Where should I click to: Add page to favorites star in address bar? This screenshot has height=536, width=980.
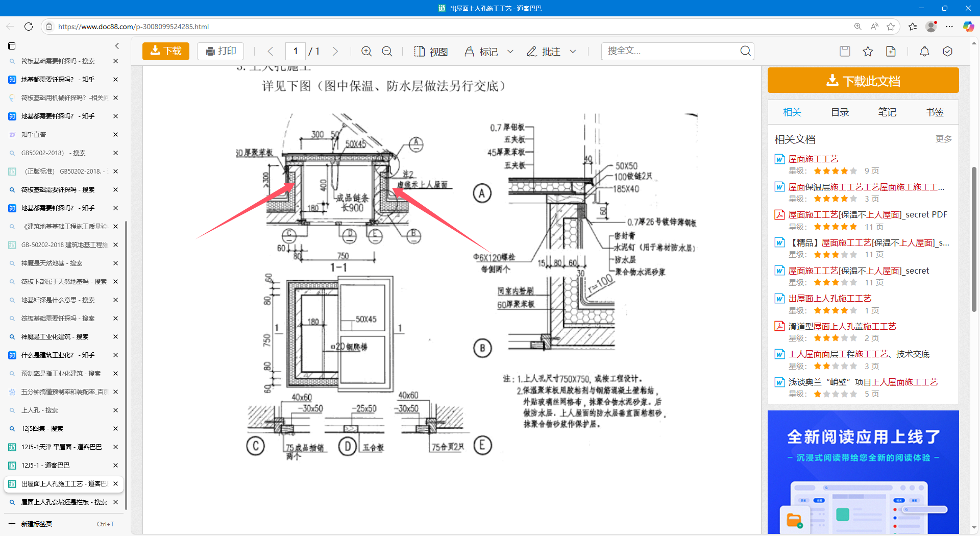point(891,27)
